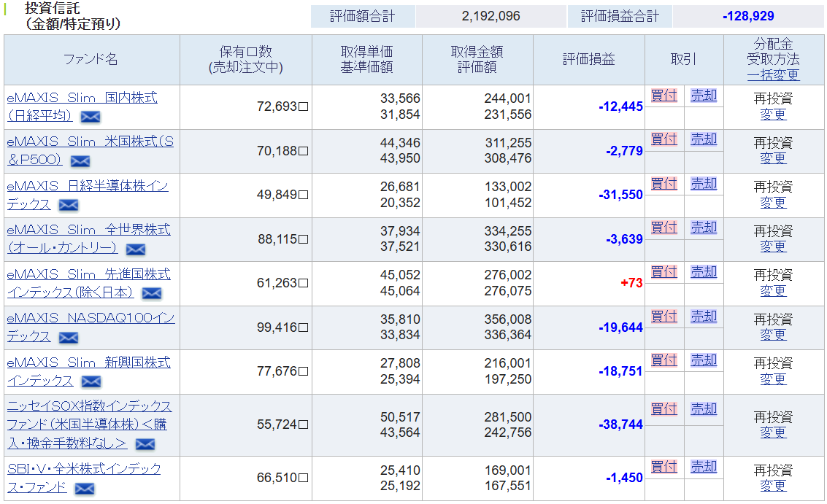Viewport: 827px width, 504px height.
Task: Click 買付 for eMAXIS NASDAQ100インデックス
Action: [664, 317]
